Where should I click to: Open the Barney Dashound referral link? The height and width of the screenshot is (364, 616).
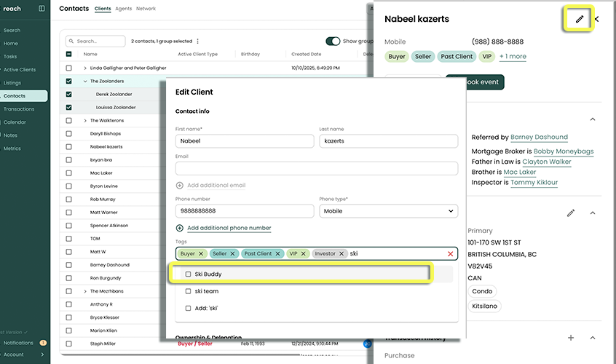click(x=540, y=137)
